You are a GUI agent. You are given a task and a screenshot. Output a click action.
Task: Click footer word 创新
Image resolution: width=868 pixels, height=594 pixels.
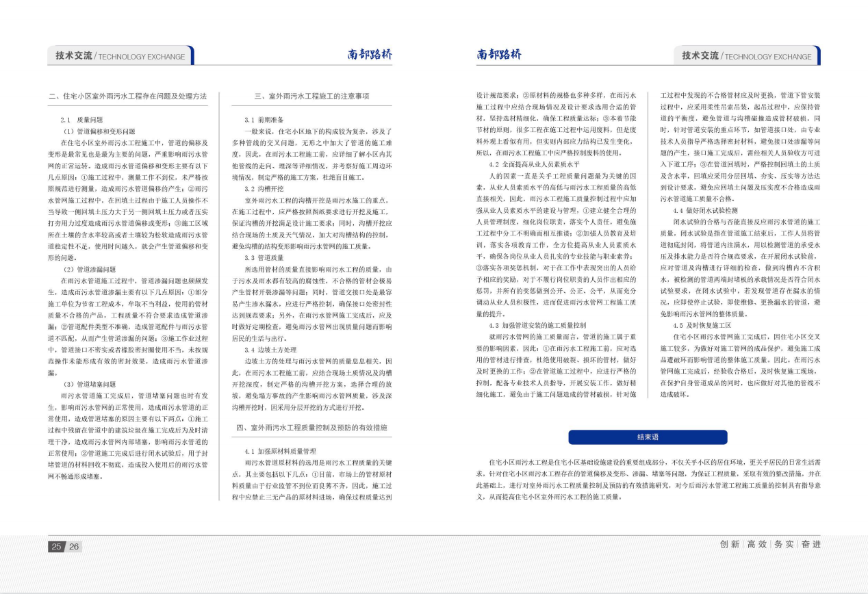tap(730, 544)
